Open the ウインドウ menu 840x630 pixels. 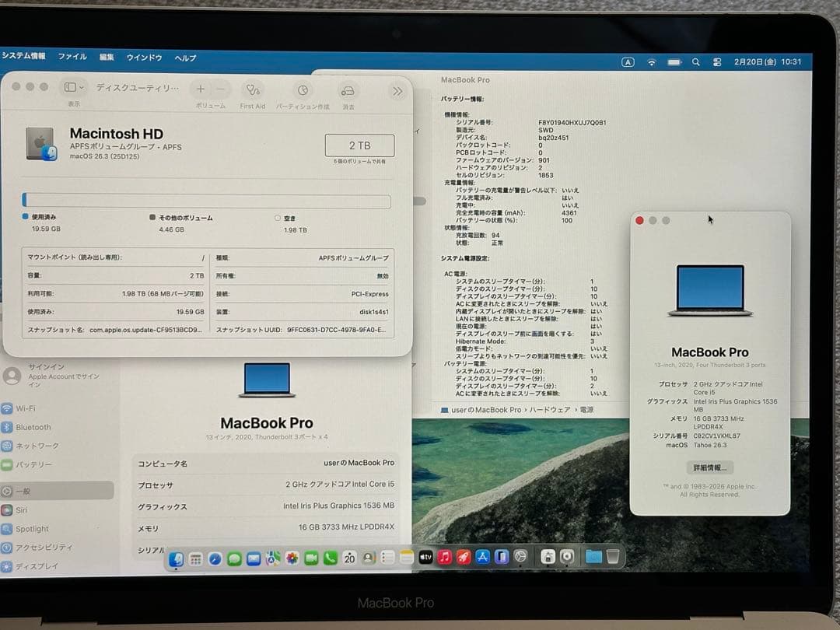(144, 57)
